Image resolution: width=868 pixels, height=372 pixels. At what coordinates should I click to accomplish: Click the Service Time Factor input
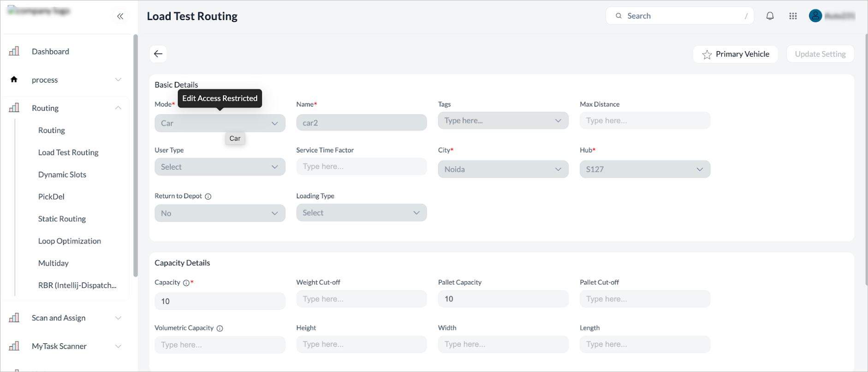coord(362,166)
